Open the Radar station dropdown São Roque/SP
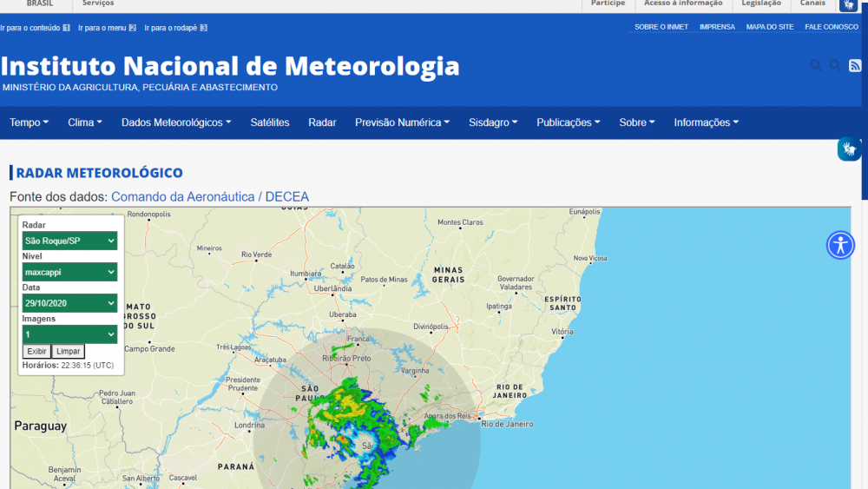The width and height of the screenshot is (868, 489). click(x=69, y=241)
